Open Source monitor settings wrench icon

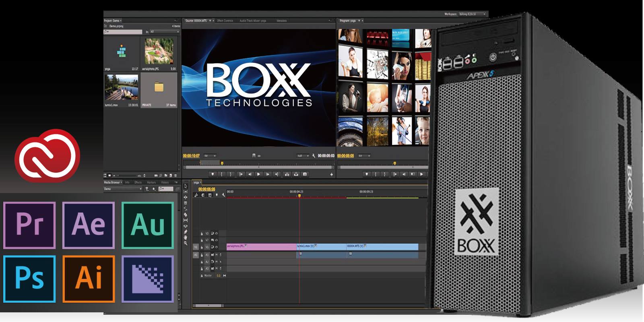[314, 156]
